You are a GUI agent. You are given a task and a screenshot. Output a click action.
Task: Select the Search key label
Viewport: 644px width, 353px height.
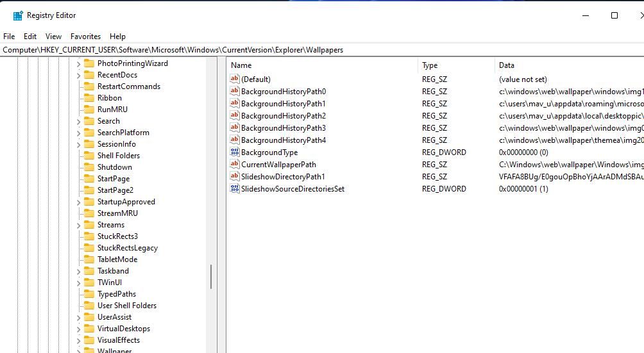click(108, 121)
